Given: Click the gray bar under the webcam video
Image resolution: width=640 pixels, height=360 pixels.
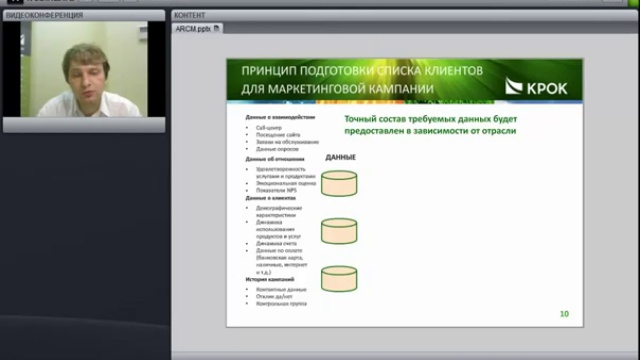Looking at the screenshot, I should 84,125.
